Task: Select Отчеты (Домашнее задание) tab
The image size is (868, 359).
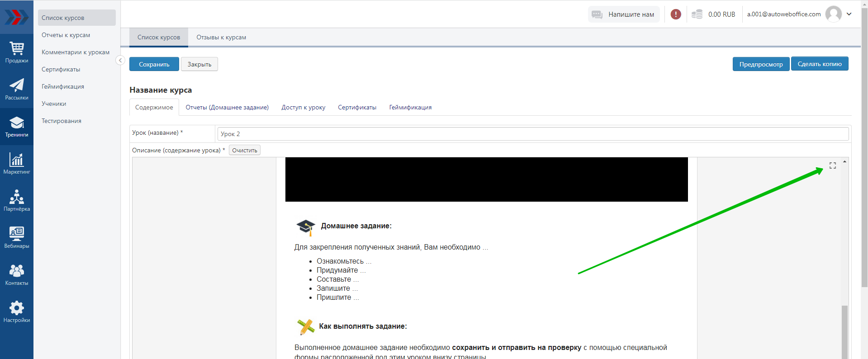Action: pyautogui.click(x=227, y=108)
